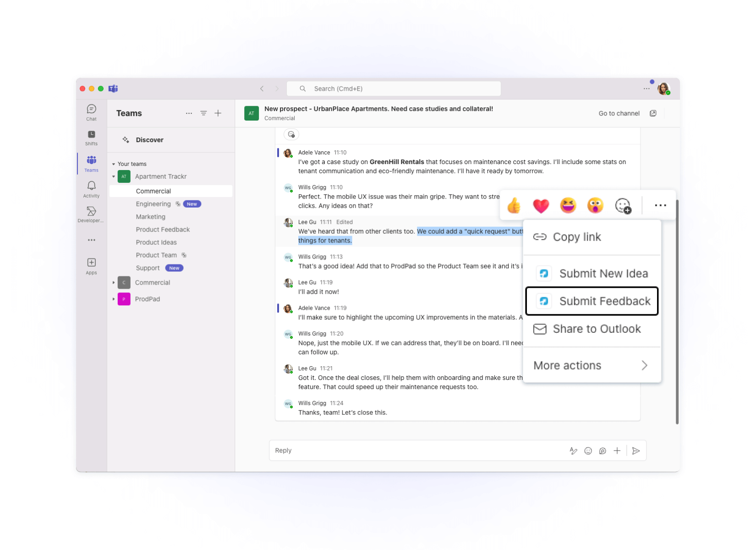The image size is (756, 550).
Task: React with the thumbs up emoji
Action: 514,205
